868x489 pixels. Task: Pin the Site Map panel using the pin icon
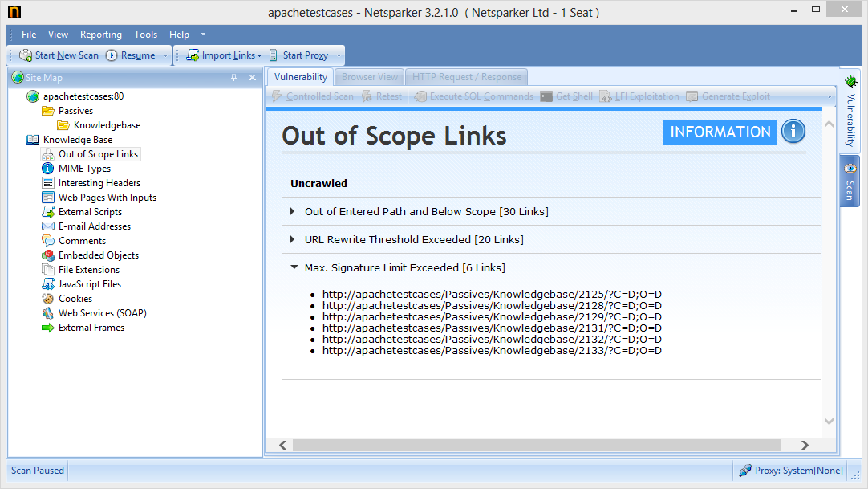tap(233, 77)
